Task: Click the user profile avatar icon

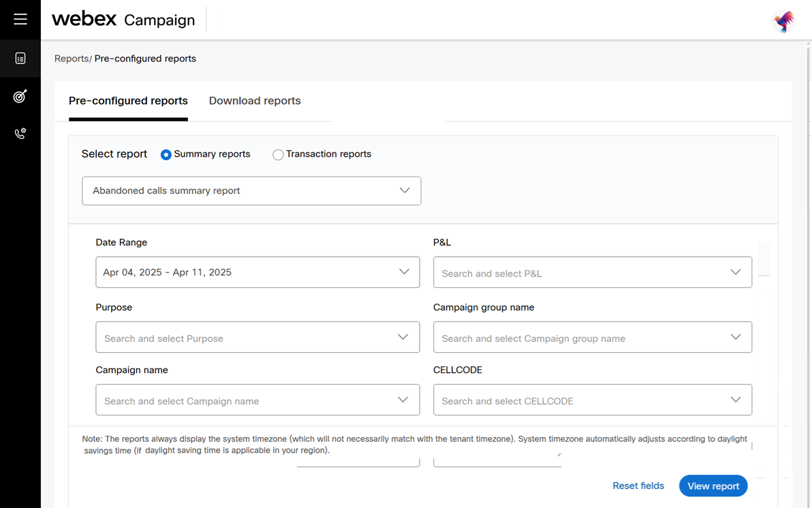Action: (x=783, y=21)
